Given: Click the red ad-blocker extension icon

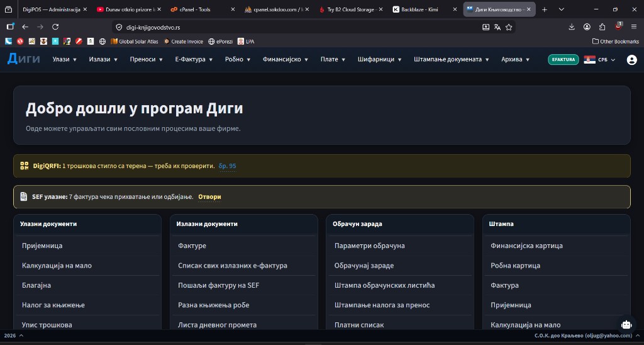Looking at the screenshot, I should pos(619,26).
